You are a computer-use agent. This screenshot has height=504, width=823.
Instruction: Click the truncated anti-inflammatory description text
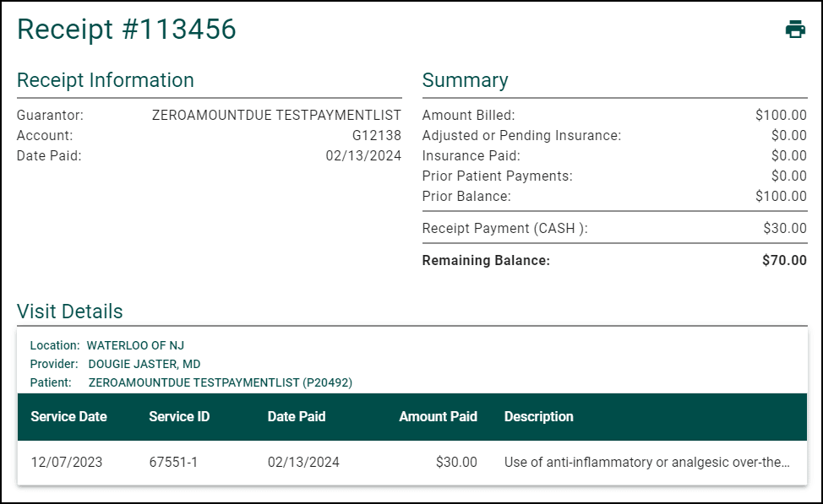646,462
